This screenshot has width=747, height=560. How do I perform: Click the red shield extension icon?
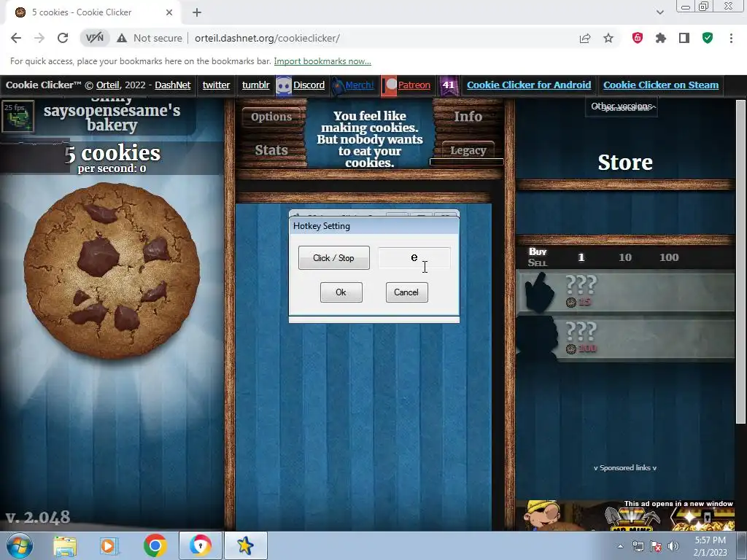click(638, 38)
